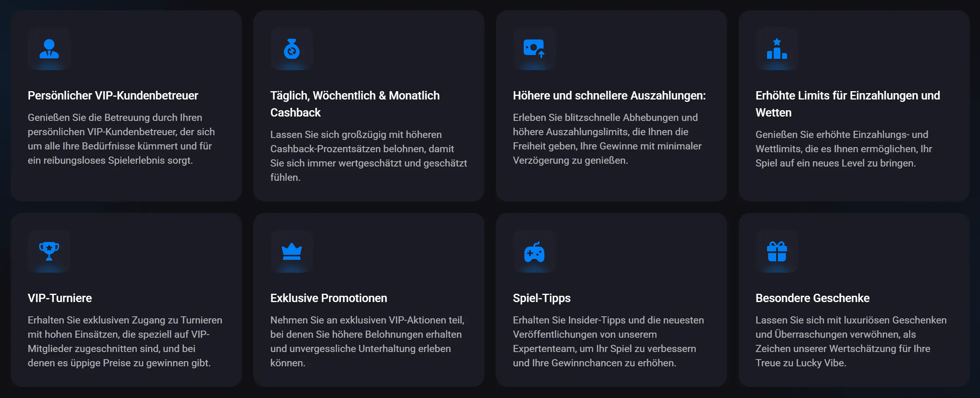The height and width of the screenshot is (398, 980).
Task: Click the description text under 'VIP-Turniere'
Action: point(125,341)
